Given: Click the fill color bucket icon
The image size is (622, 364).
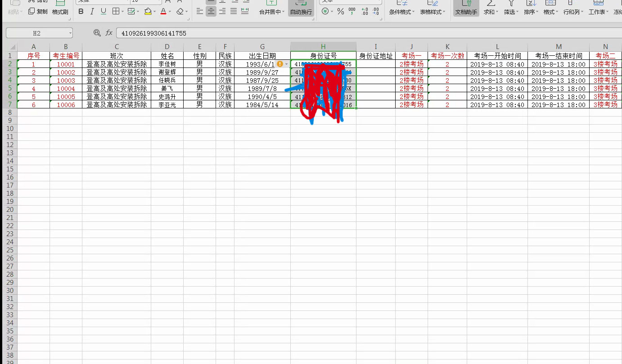Looking at the screenshot, I should pos(148,11).
